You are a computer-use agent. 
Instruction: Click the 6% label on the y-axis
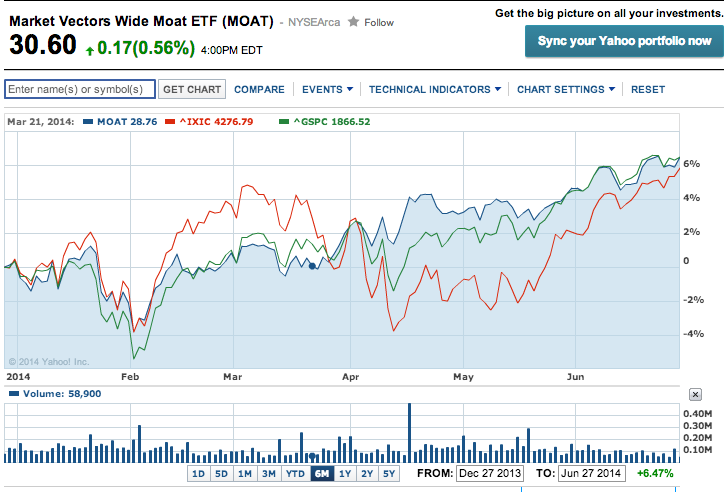pyautogui.click(x=692, y=164)
